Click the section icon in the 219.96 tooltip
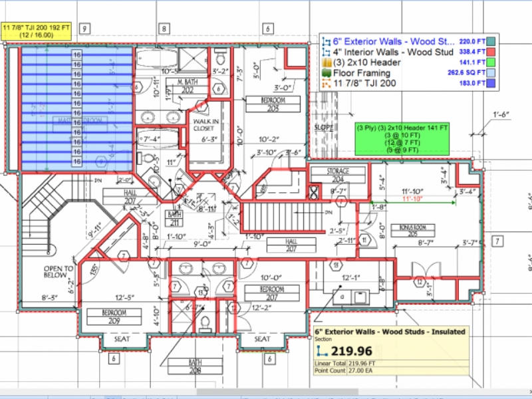The width and height of the screenshot is (532, 399). pyautogui.click(x=323, y=349)
